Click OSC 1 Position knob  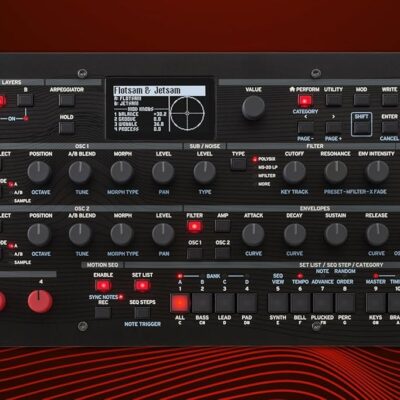tap(39, 172)
